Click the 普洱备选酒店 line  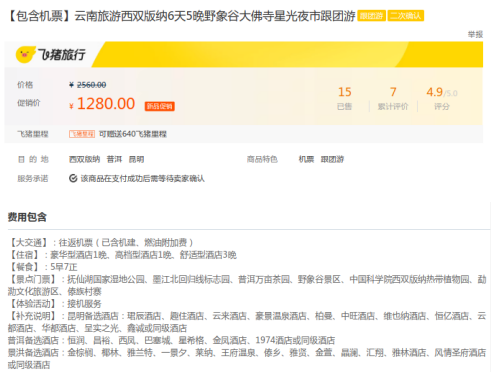click(171, 340)
